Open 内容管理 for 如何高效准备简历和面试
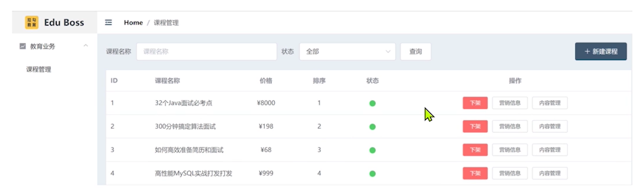Screen dimensions: 644x195 click(x=550, y=150)
